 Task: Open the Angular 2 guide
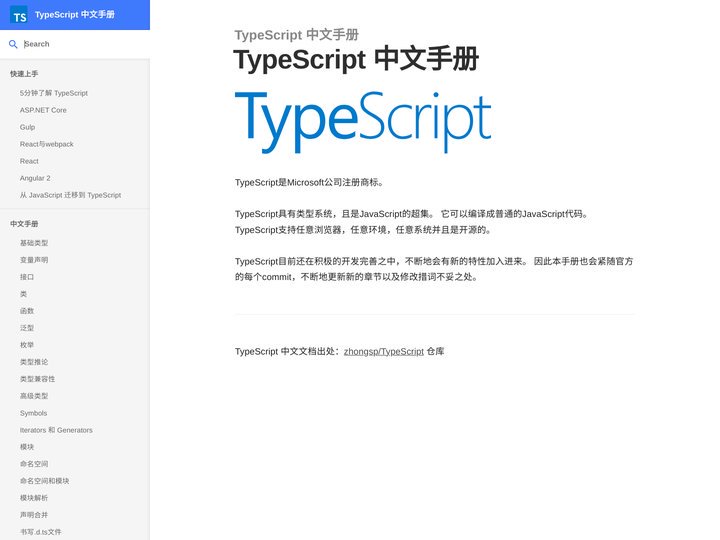pyautogui.click(x=35, y=178)
